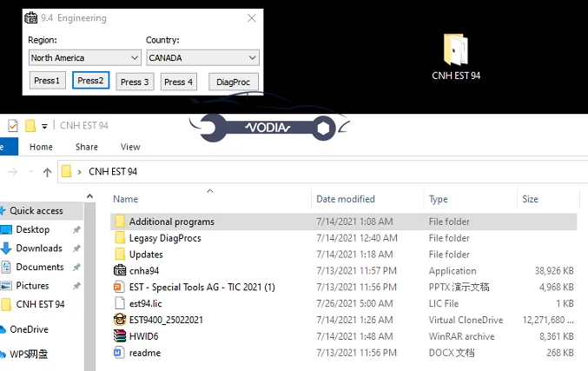Select the readme file name
The width and height of the screenshot is (588, 371).
[145, 353]
